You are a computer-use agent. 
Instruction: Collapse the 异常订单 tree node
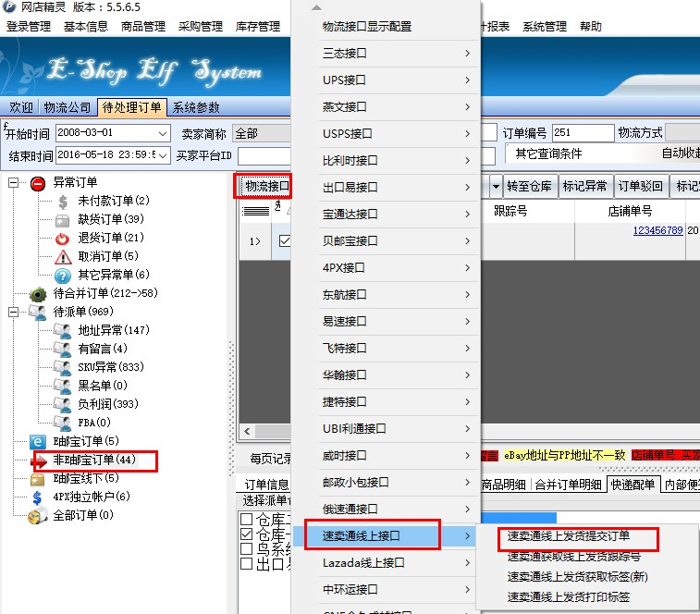(13, 183)
